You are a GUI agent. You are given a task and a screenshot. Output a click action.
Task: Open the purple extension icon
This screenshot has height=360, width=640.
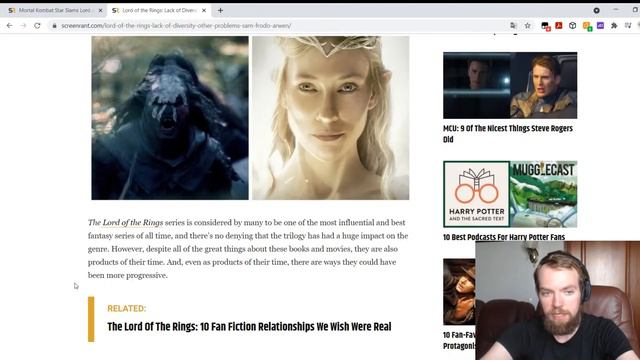point(600,25)
